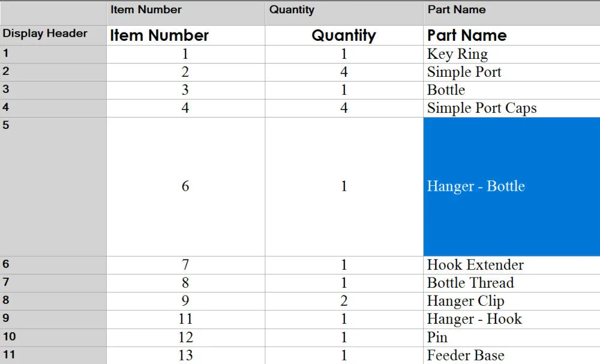Select the Quantity column header

[344, 13]
